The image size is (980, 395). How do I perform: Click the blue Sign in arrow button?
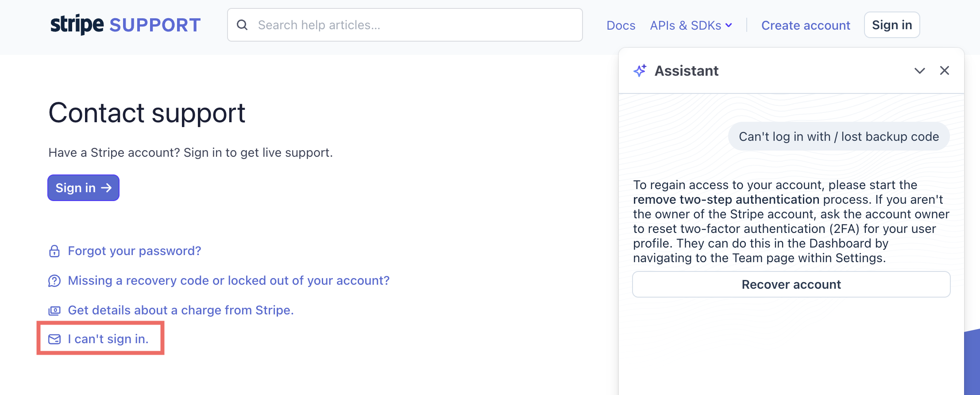click(x=83, y=188)
